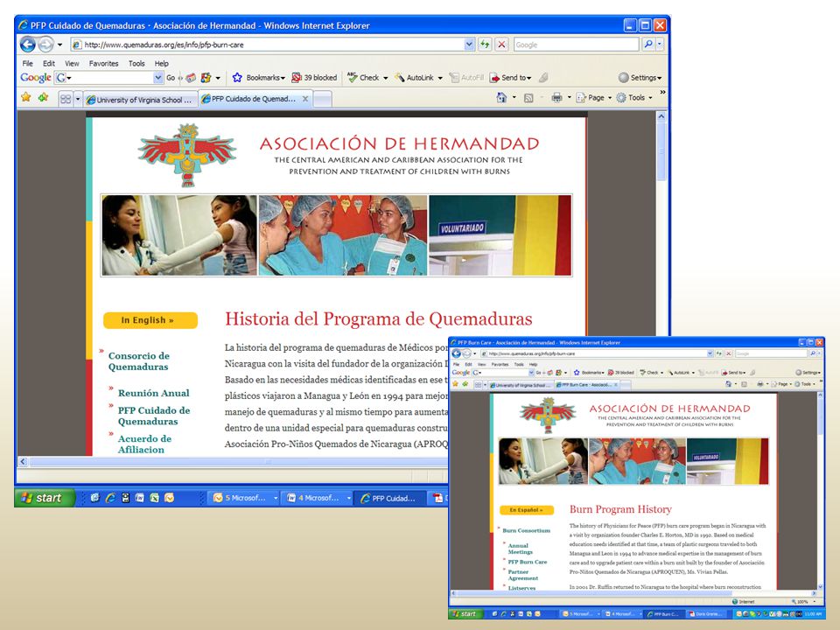Open View menu in the large window
The height and width of the screenshot is (630, 840).
[72, 63]
